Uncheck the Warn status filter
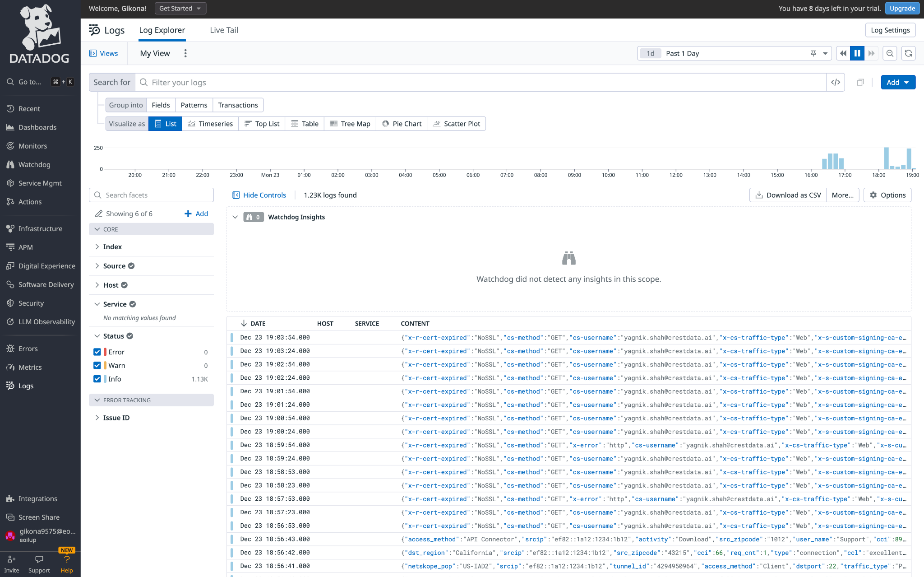This screenshot has height=577, width=924. (97, 365)
